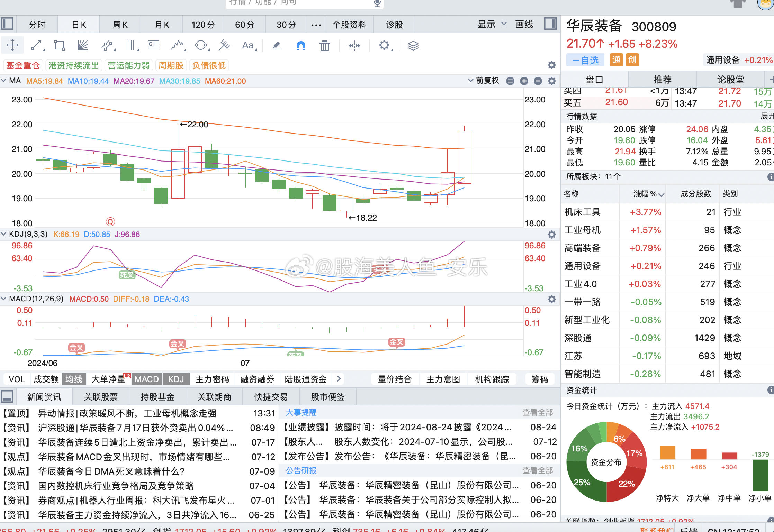Switch to the 周K weekly chart tab
This screenshot has width=774, height=532.
click(x=120, y=24)
